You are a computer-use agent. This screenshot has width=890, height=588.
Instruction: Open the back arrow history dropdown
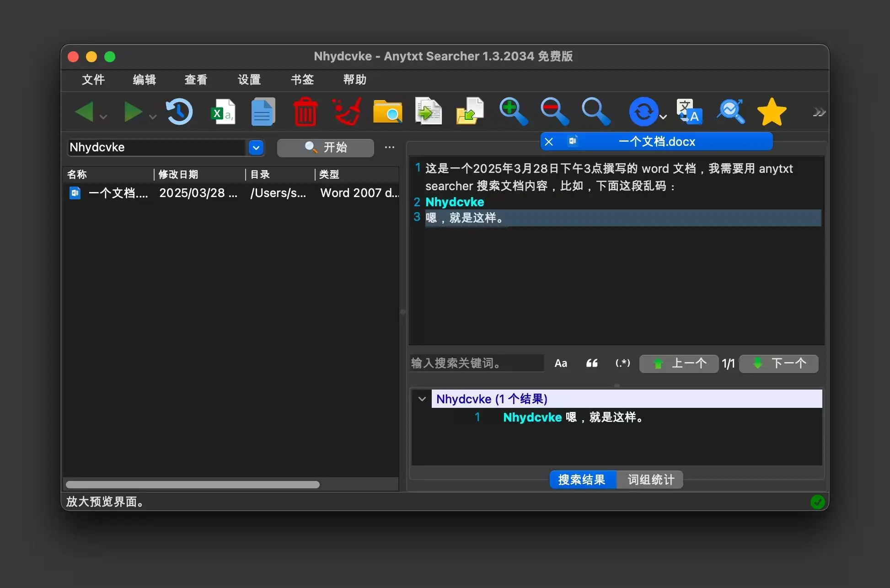point(104,117)
